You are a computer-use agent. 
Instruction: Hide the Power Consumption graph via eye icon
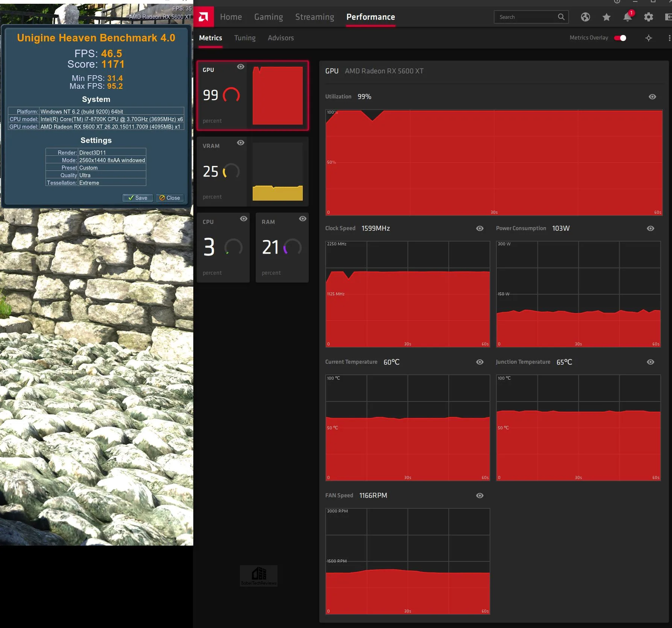tap(651, 228)
